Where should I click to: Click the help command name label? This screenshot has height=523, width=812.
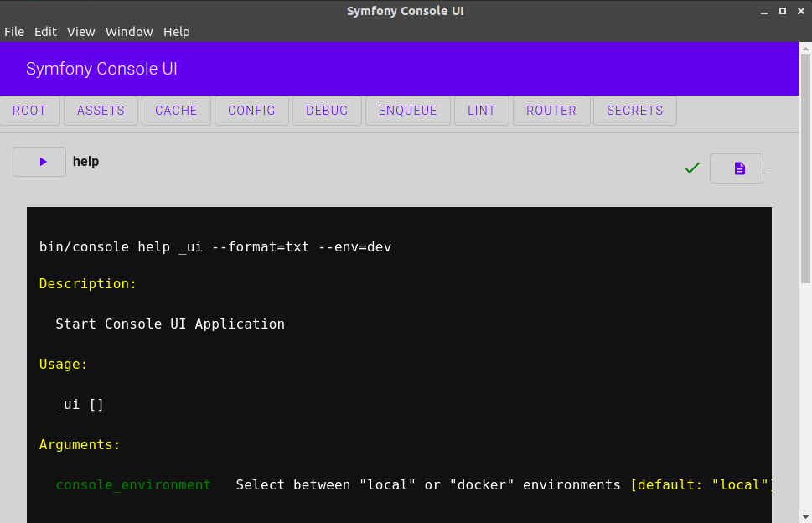(x=86, y=162)
